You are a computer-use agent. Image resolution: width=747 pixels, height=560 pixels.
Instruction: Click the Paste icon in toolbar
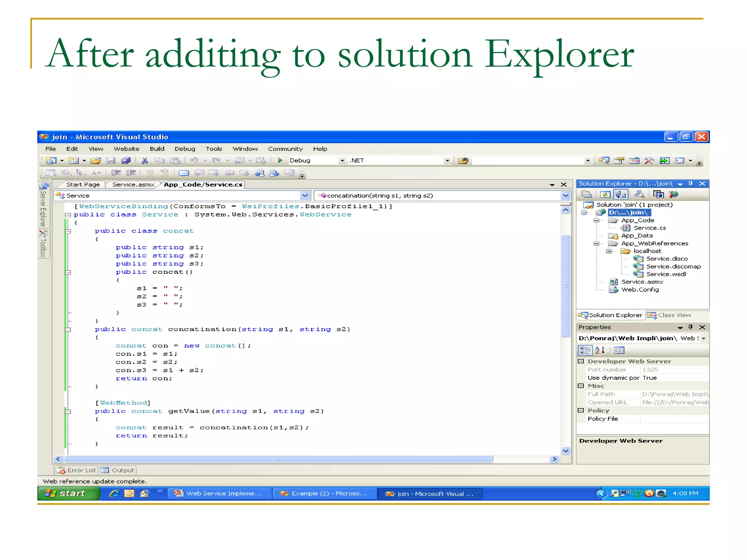pyautogui.click(x=175, y=160)
